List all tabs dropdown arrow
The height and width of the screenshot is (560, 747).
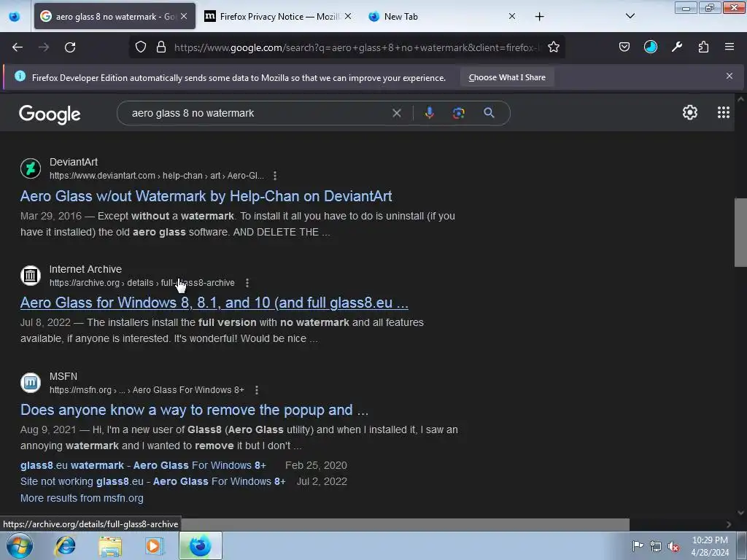tap(630, 16)
